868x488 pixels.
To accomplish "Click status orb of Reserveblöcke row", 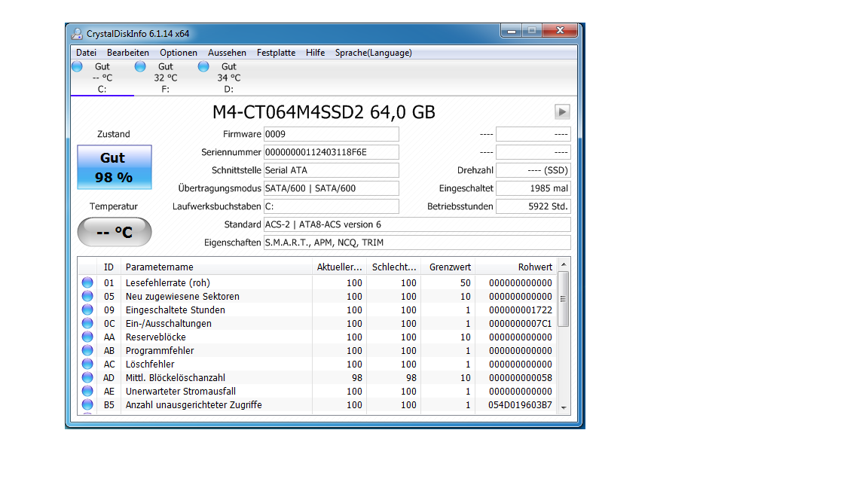I will (x=87, y=337).
